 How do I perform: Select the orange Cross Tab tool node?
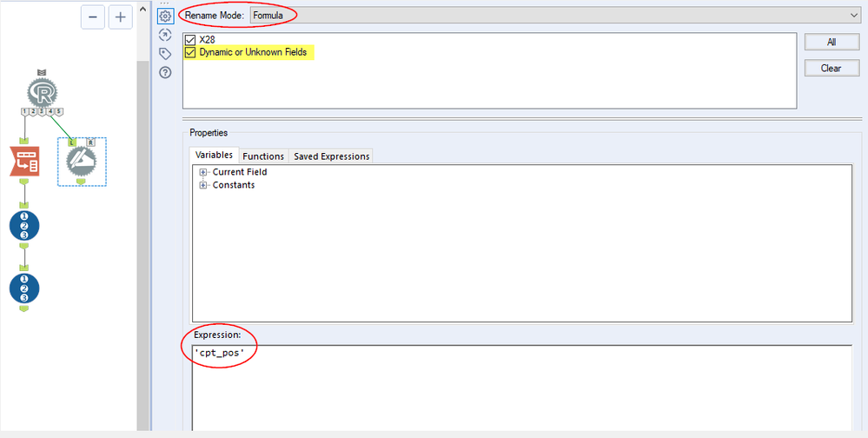24,161
